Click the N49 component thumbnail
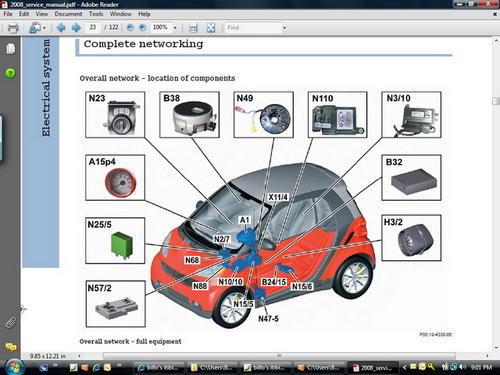 (x=263, y=115)
